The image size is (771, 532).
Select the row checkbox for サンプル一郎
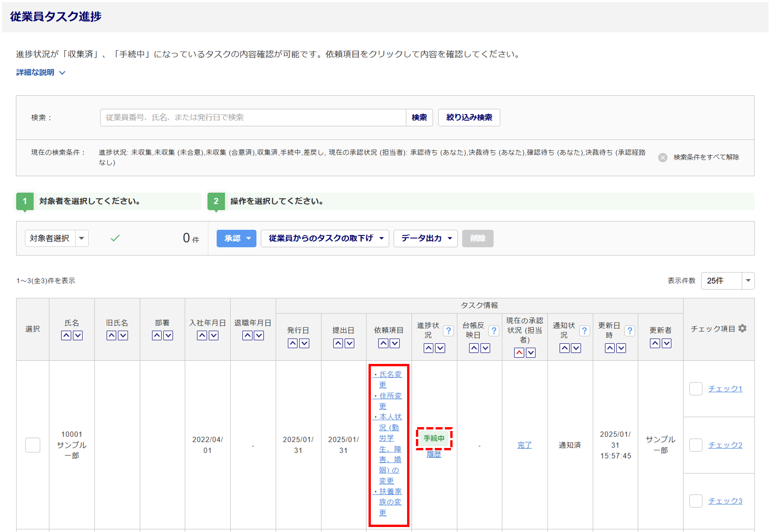coord(33,445)
